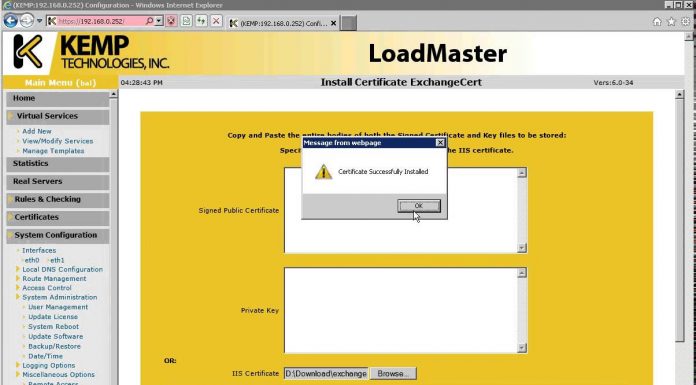Viewport: 696px width, 385px height.
Task: Click the Add New link
Action: pos(37,131)
